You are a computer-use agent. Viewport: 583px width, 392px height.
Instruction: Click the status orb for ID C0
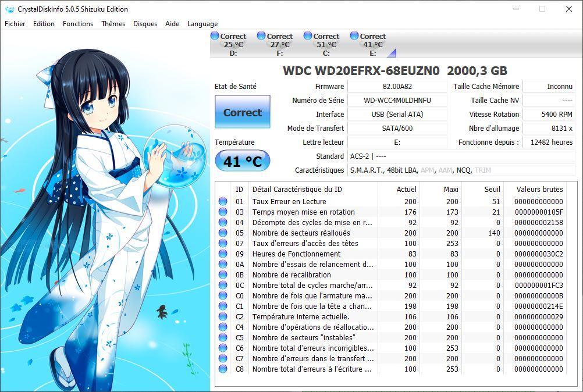[x=223, y=295]
